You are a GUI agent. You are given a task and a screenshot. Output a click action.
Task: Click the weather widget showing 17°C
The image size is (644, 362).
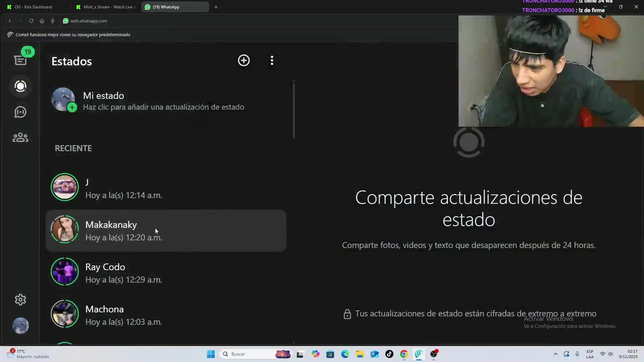(28, 354)
